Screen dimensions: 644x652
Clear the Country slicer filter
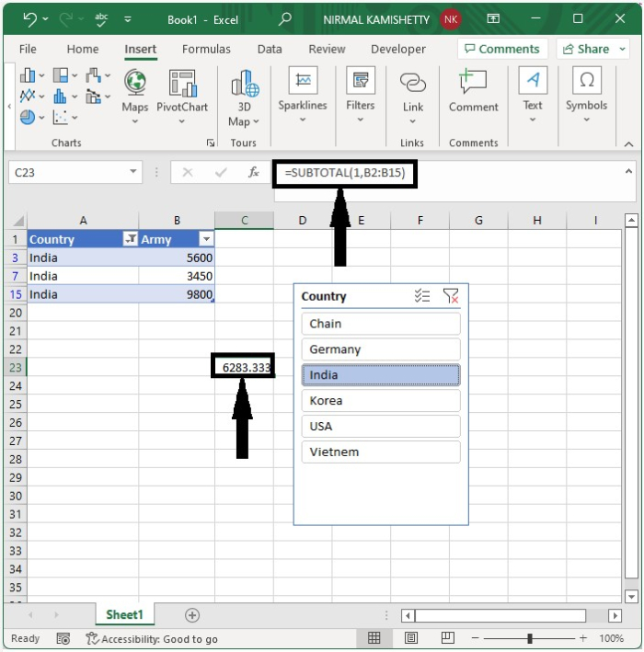pos(451,296)
